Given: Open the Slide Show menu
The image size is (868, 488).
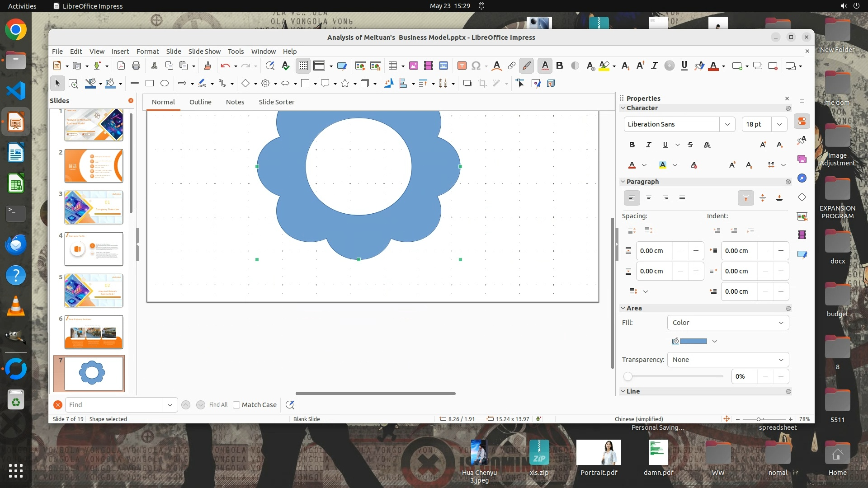Looking at the screenshot, I should pyautogui.click(x=204, y=52).
